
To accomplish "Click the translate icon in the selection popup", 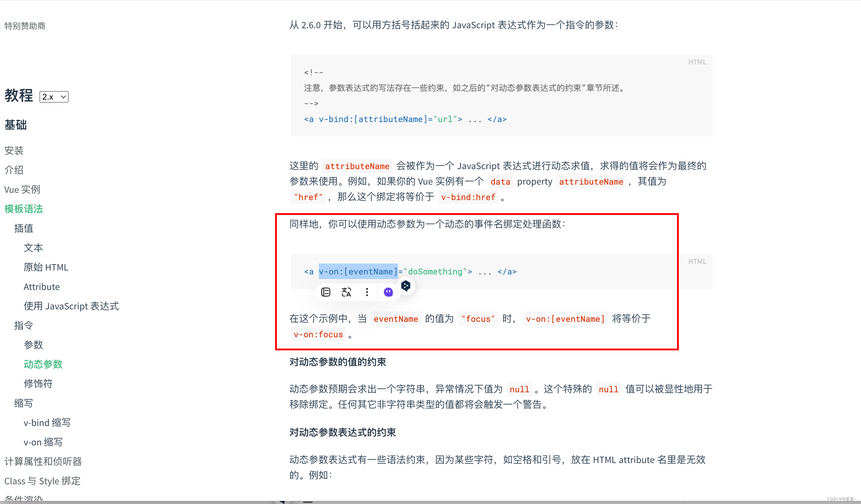I will coord(346,292).
